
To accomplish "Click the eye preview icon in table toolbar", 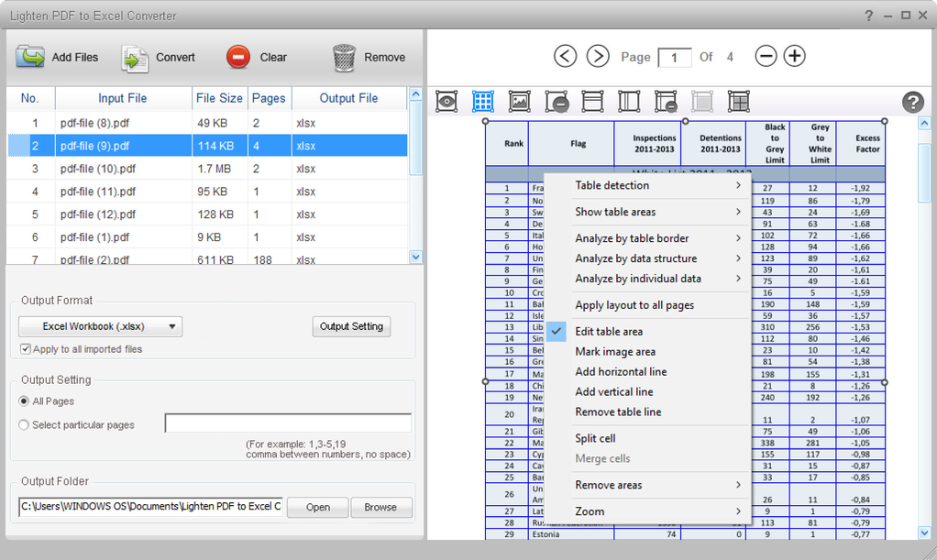I will point(446,103).
